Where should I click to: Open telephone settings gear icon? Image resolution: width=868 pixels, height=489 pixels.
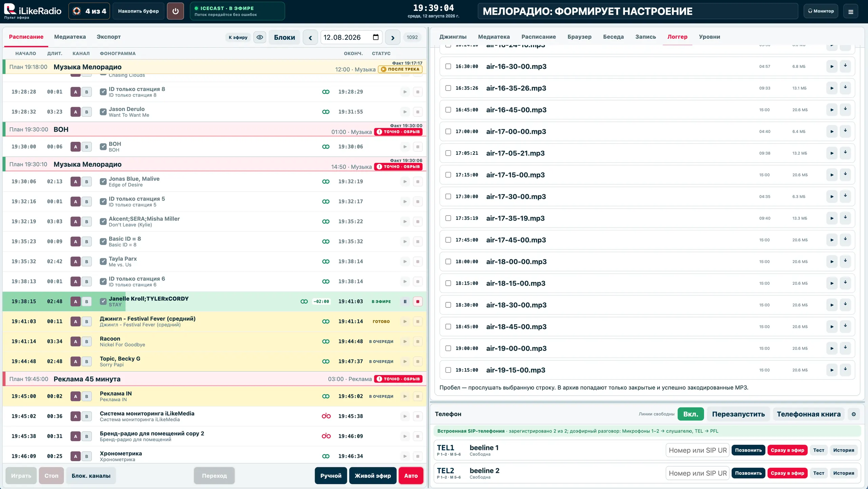[x=854, y=414]
